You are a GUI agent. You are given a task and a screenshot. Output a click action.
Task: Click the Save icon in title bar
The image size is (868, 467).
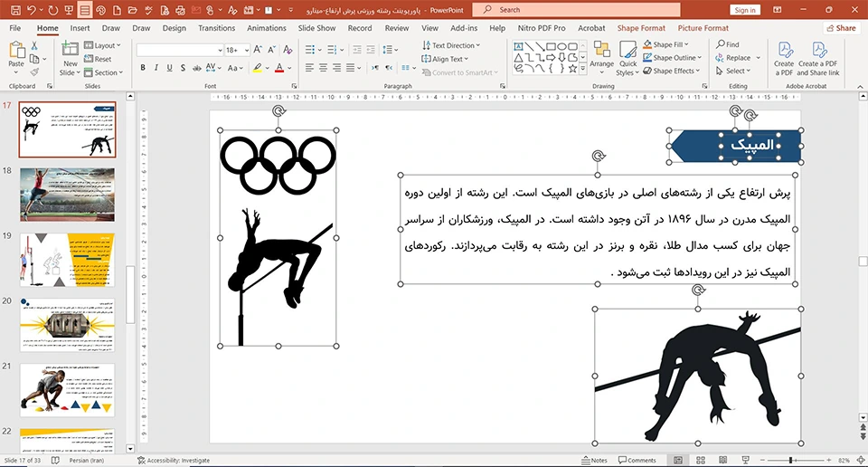click(x=15, y=10)
